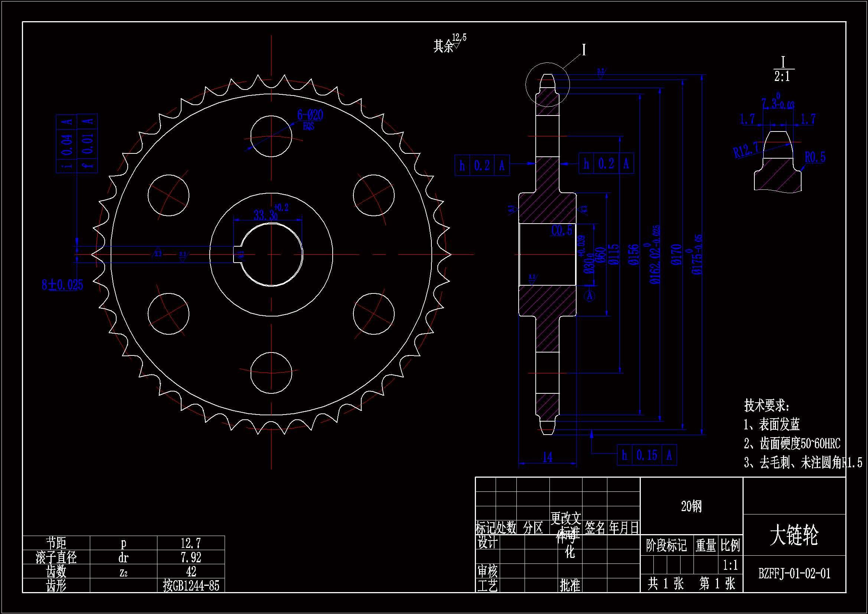Click the C0.5 chamfer label
Image resolution: width=868 pixels, height=614 pixels.
561,230
